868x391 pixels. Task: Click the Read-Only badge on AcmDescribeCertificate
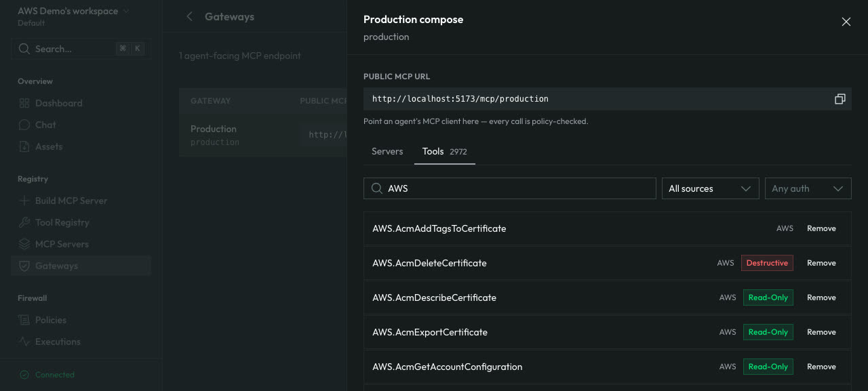point(768,297)
